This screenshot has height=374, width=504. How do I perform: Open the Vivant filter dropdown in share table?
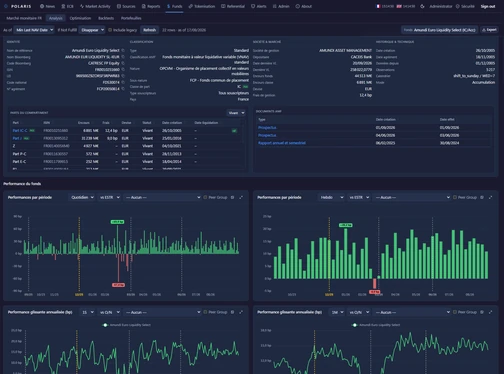coord(236,113)
